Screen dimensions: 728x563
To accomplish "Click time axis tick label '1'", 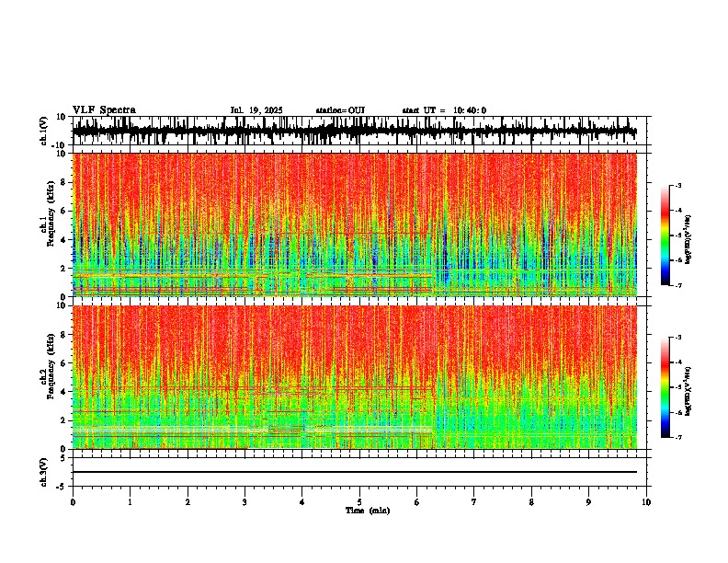I will pyautogui.click(x=130, y=502).
